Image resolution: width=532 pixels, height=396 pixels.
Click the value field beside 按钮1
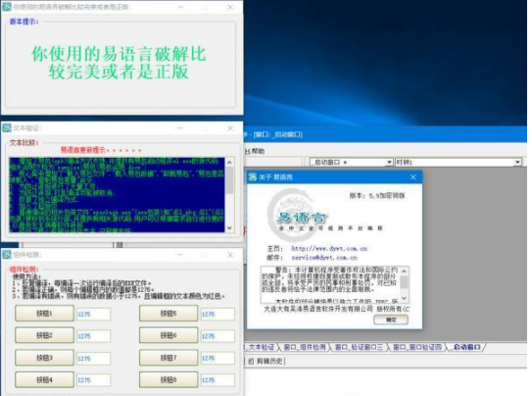(x=94, y=315)
